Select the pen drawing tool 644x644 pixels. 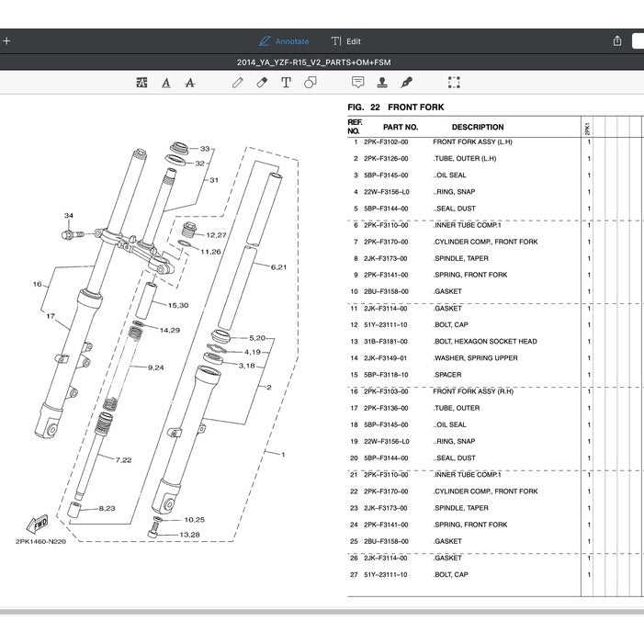pos(238,83)
